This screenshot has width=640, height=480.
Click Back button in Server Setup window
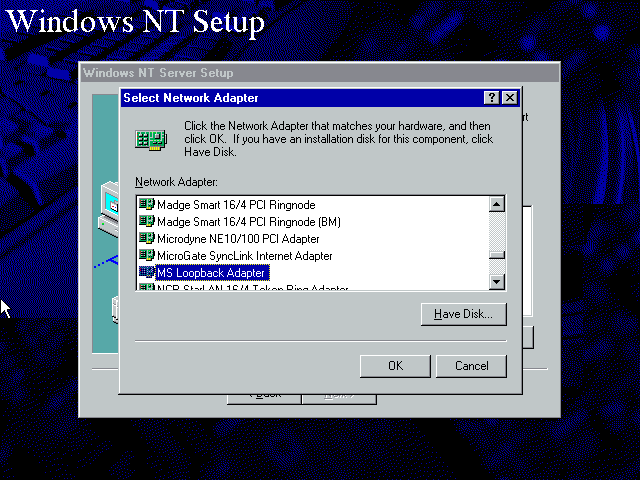(x=264, y=399)
